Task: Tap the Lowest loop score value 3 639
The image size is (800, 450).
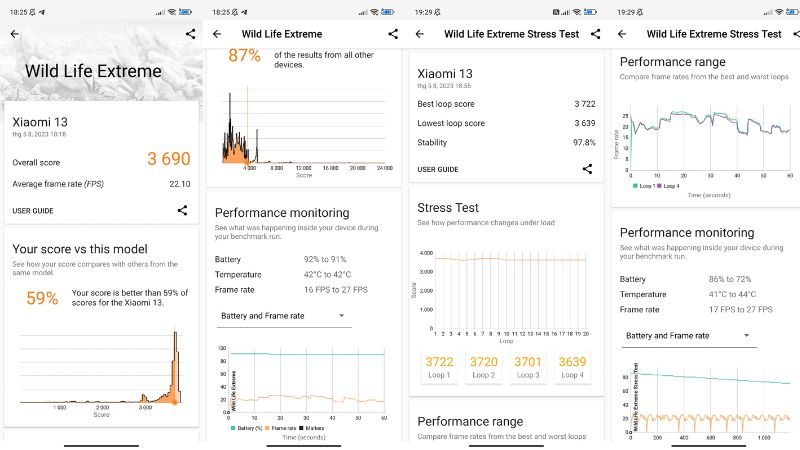Action: coord(585,123)
